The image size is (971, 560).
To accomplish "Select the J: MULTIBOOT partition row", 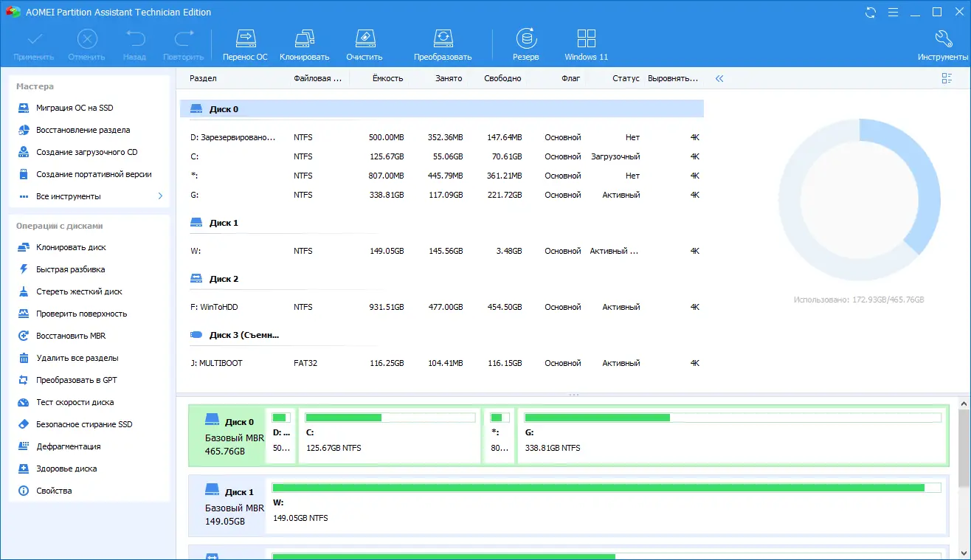I will pyautogui.click(x=442, y=363).
